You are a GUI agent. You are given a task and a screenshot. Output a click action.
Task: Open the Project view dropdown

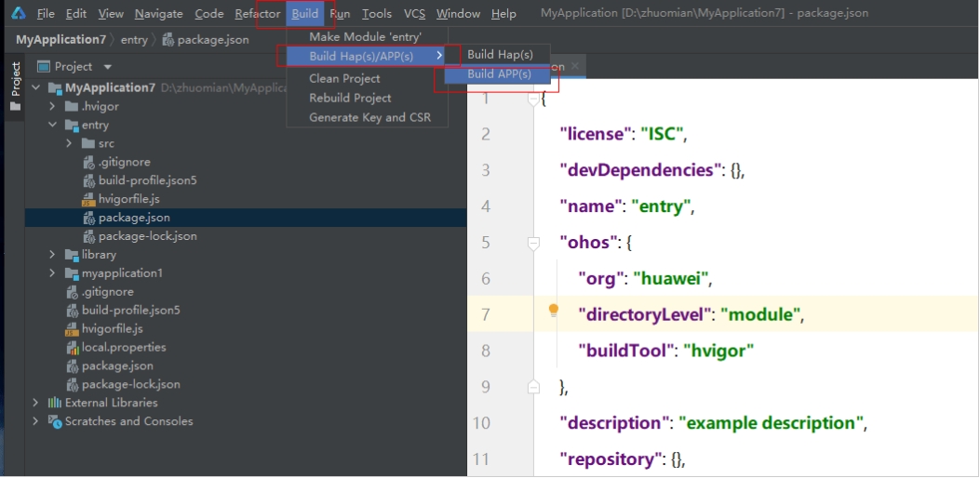(x=107, y=67)
